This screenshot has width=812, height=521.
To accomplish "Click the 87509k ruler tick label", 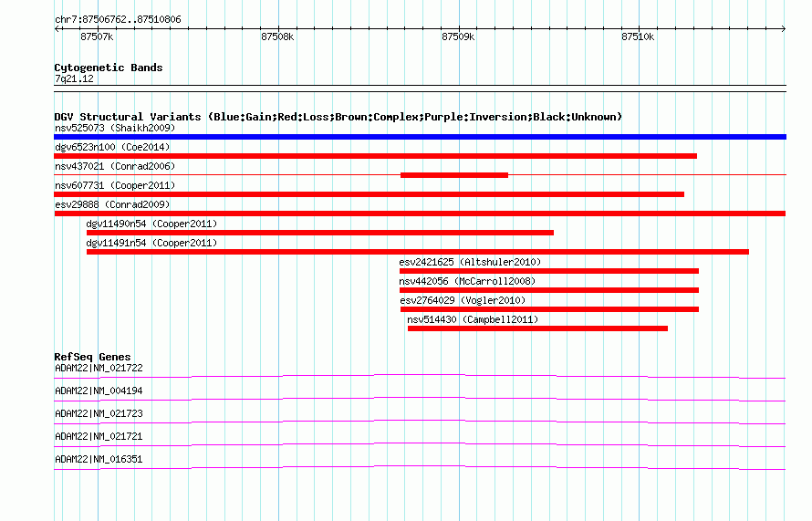I will point(458,36).
